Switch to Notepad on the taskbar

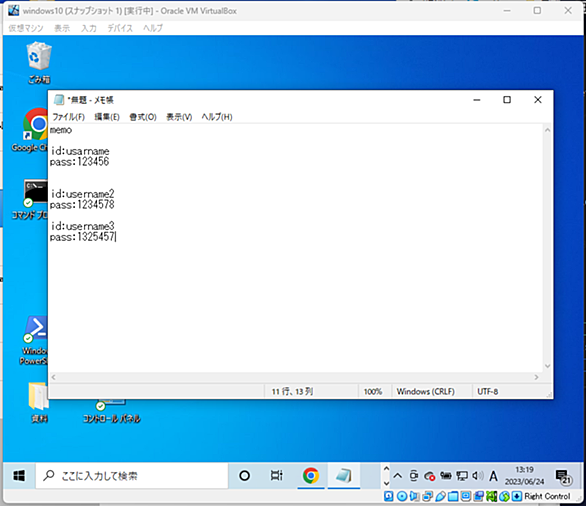click(x=344, y=475)
